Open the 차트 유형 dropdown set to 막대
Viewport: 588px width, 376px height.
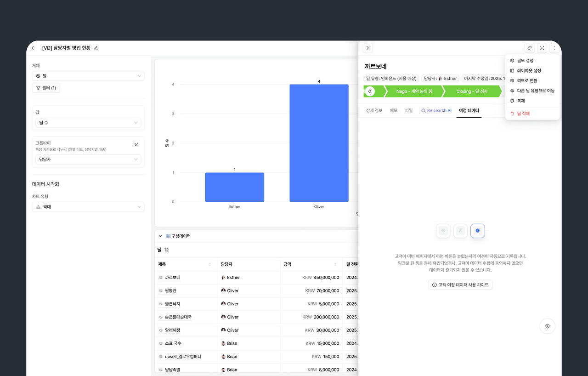click(x=88, y=207)
